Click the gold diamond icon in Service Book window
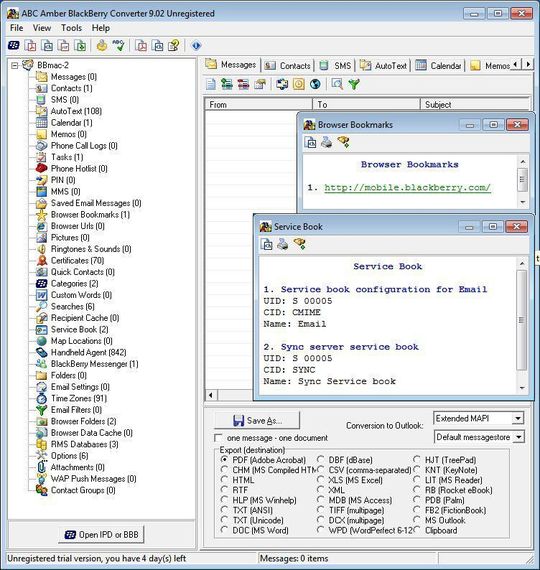Viewport: 540px width, 570px height. [x=299, y=244]
